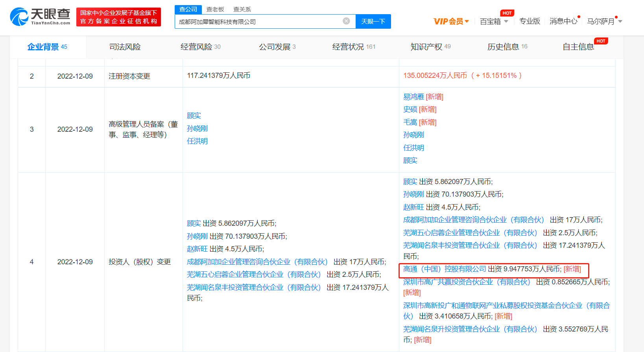Screen dimensions: 644x352
Task: Switch to 经营状况 tab
Action: [x=354, y=47]
